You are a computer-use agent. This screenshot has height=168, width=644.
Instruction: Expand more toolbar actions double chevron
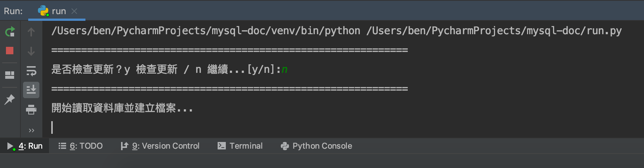pyautogui.click(x=32, y=130)
